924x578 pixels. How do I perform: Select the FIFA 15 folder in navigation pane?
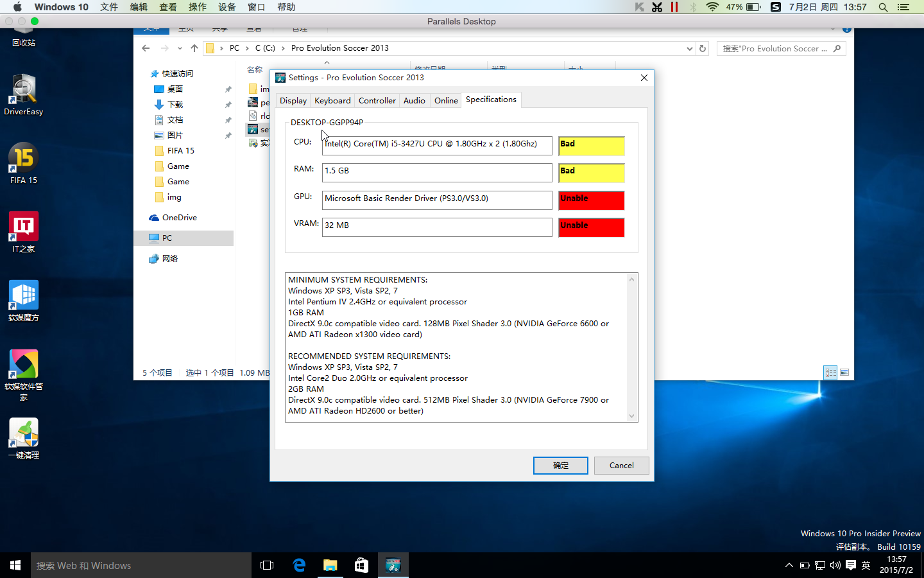click(x=181, y=151)
